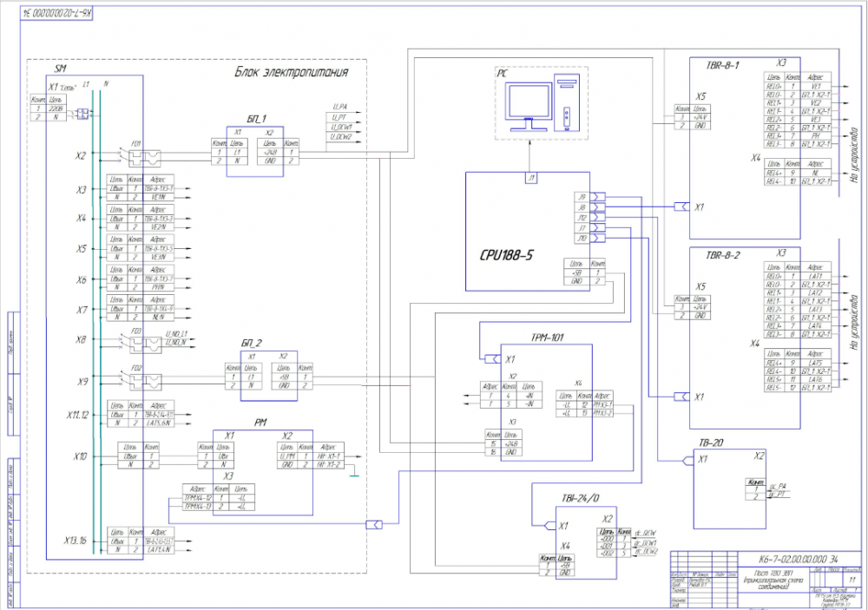Click the PC tower case symbol
Screen dimensions: 868x610
(x=567, y=103)
